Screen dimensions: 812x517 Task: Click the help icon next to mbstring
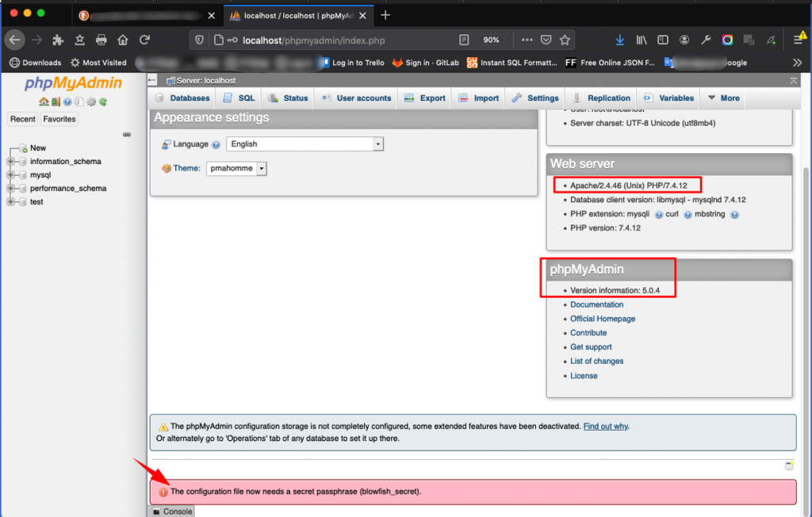(734, 214)
